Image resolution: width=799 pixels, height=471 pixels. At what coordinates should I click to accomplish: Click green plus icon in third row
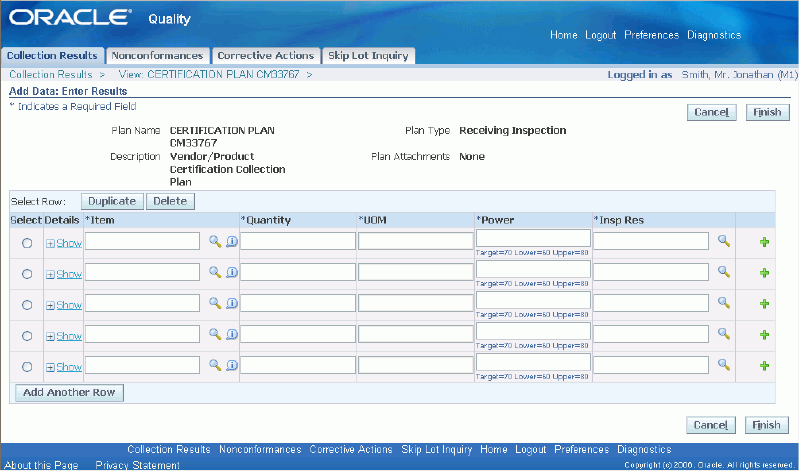[764, 304]
